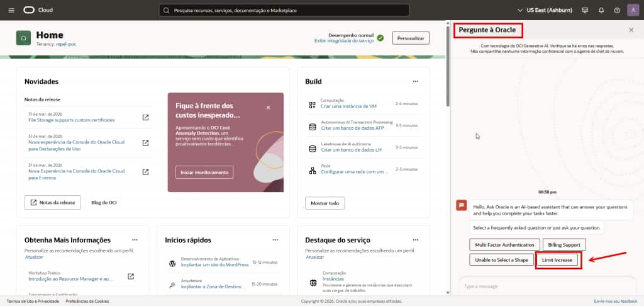
Task: Open the notifications bell
Action: pos(601,10)
